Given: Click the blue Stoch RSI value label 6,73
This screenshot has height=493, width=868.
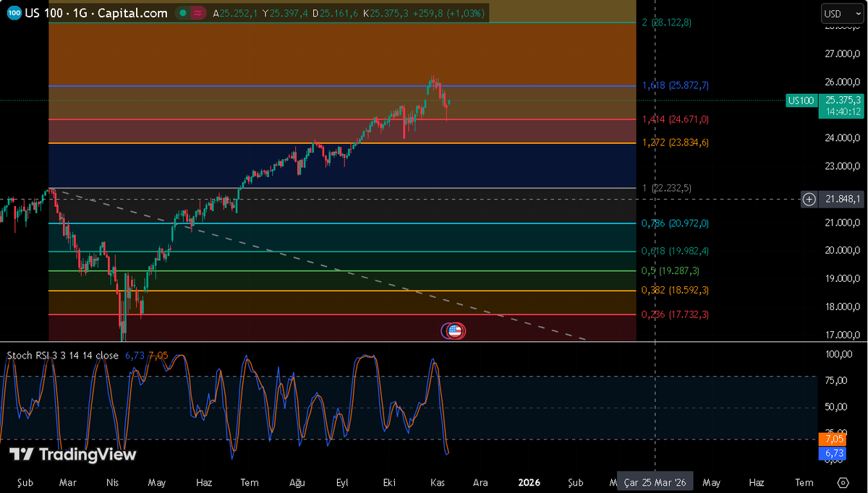Looking at the screenshot, I should point(834,453).
